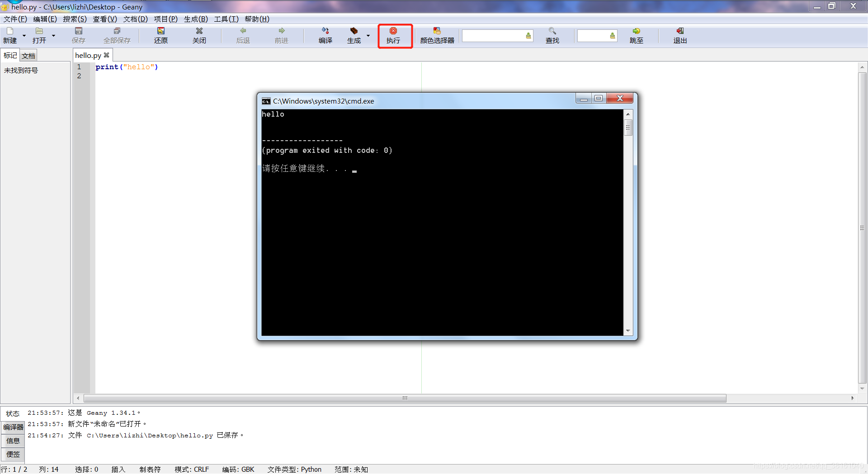Click the editor horizontal scrollbar thumb
The image size is (868, 474).
405,398
